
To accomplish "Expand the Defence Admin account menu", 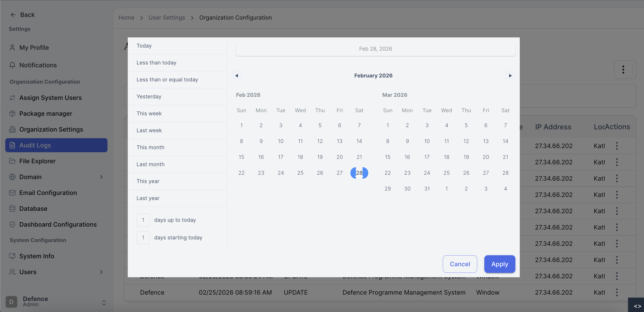I will tap(104, 303).
